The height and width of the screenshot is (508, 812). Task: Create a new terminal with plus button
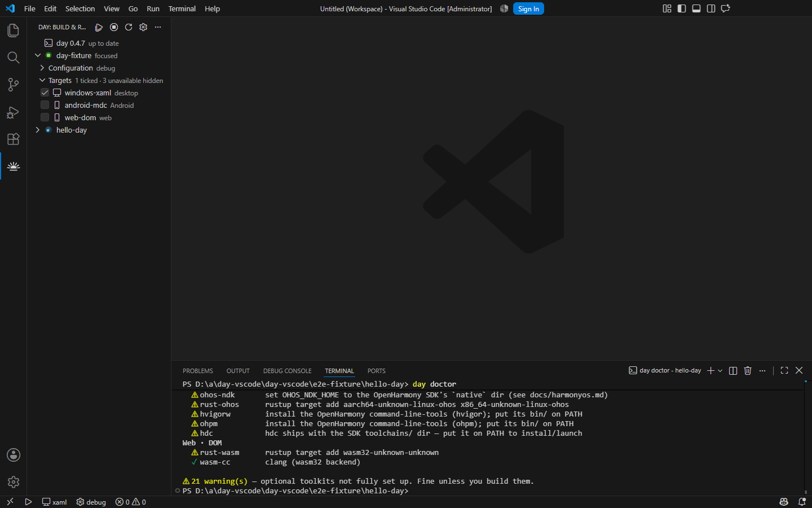[710, 371]
